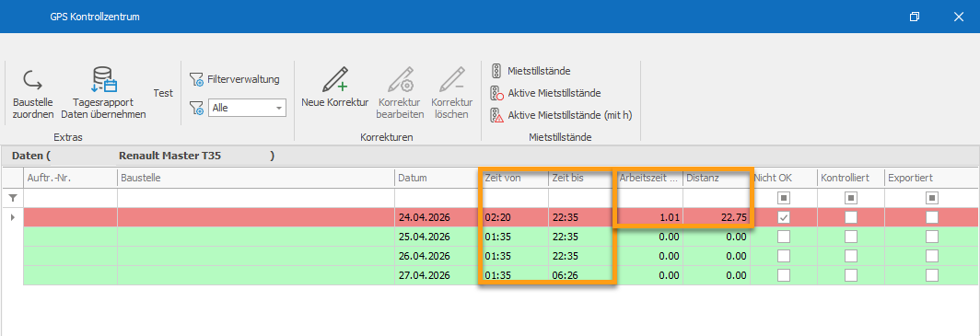Expand the first row arrow indicator

pos(13,217)
